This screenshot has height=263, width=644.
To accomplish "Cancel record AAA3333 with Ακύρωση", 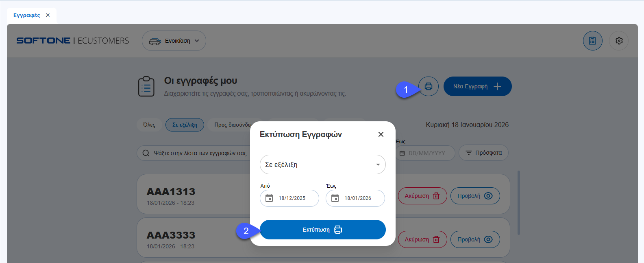I will (x=422, y=239).
